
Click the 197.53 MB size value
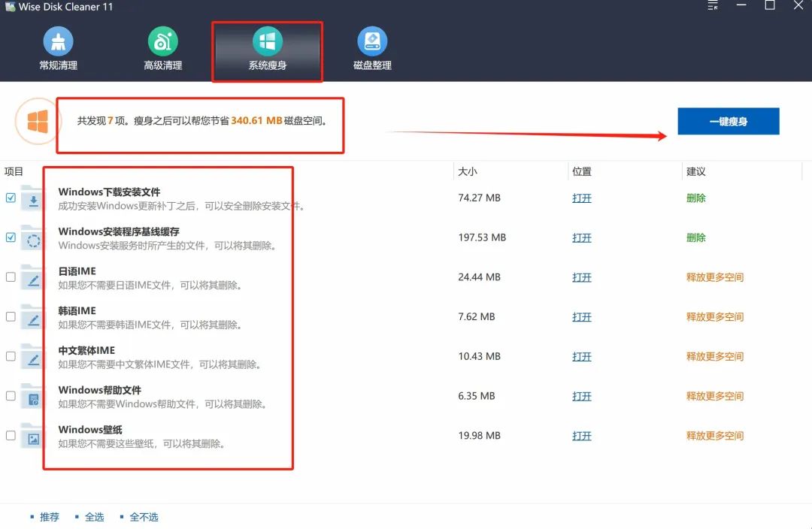[x=482, y=237]
